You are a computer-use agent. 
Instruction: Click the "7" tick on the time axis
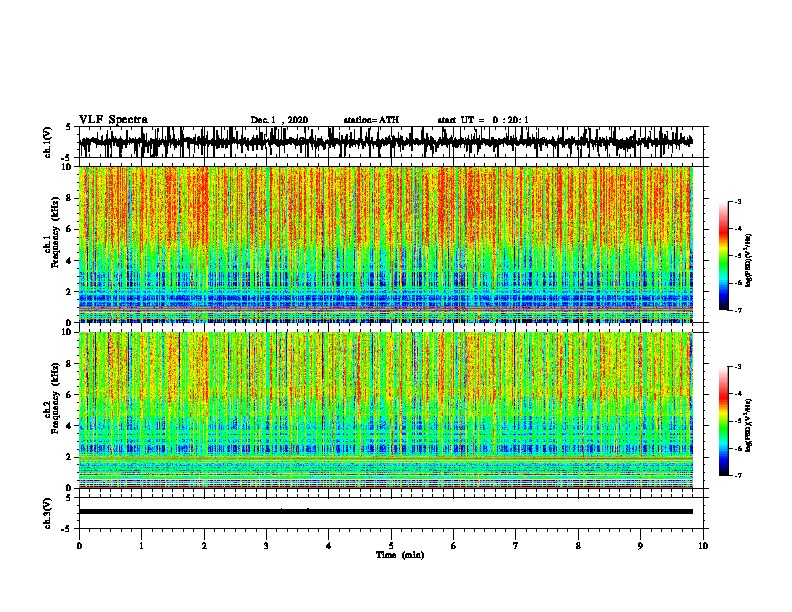click(x=516, y=546)
